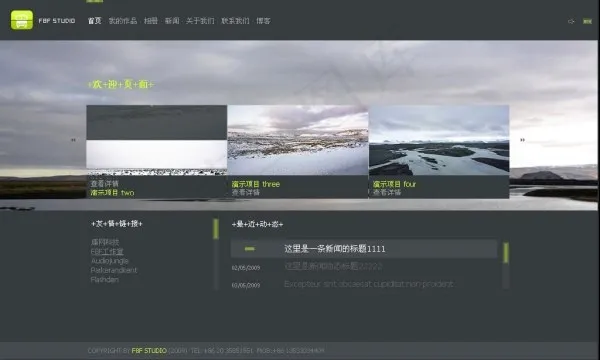600x360 pixels.
Task: Click the friend links green scrollbar handle
Action: 216,229
